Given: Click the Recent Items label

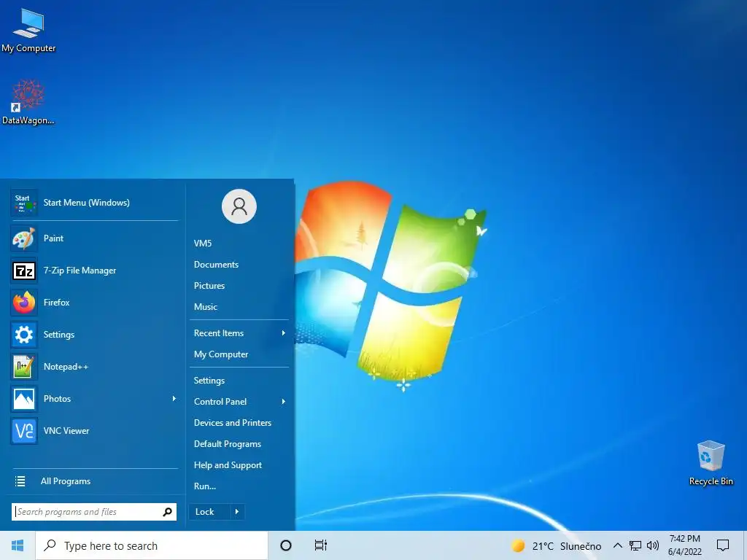Looking at the screenshot, I should pos(219,333).
